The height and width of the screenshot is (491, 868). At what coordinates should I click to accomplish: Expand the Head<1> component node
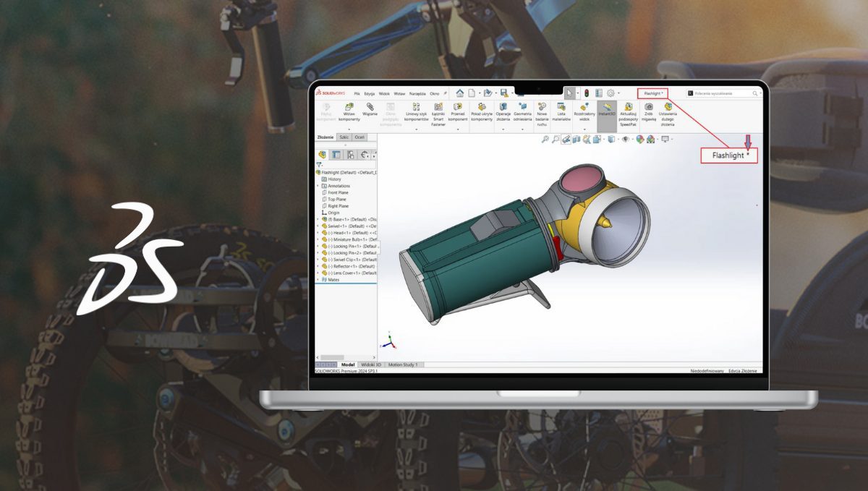pos(317,233)
